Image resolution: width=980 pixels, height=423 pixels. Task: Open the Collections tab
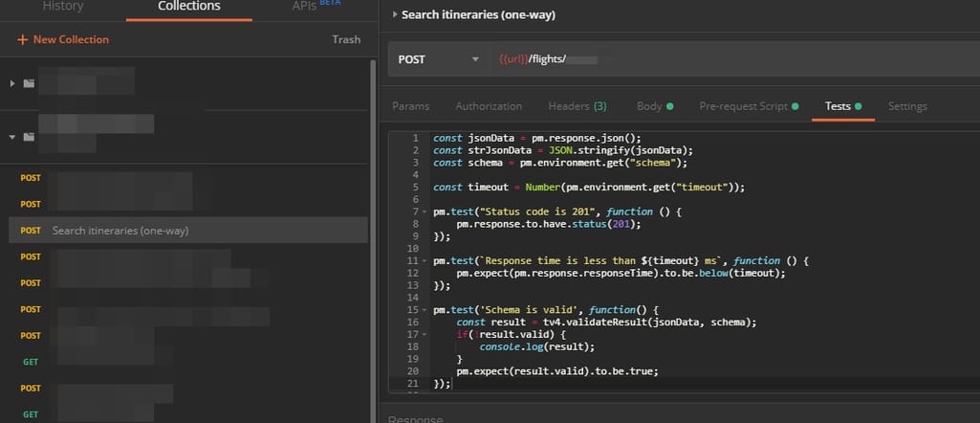click(x=188, y=7)
